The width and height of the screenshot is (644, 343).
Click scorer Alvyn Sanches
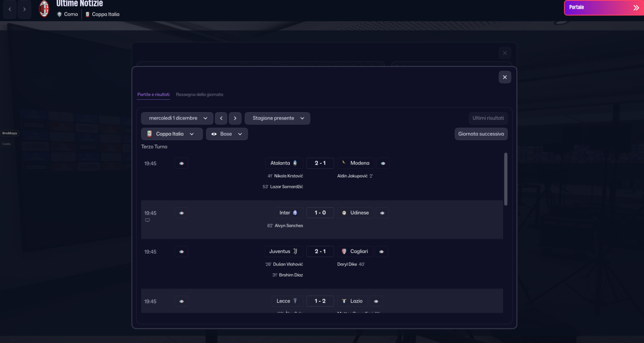pos(289,226)
